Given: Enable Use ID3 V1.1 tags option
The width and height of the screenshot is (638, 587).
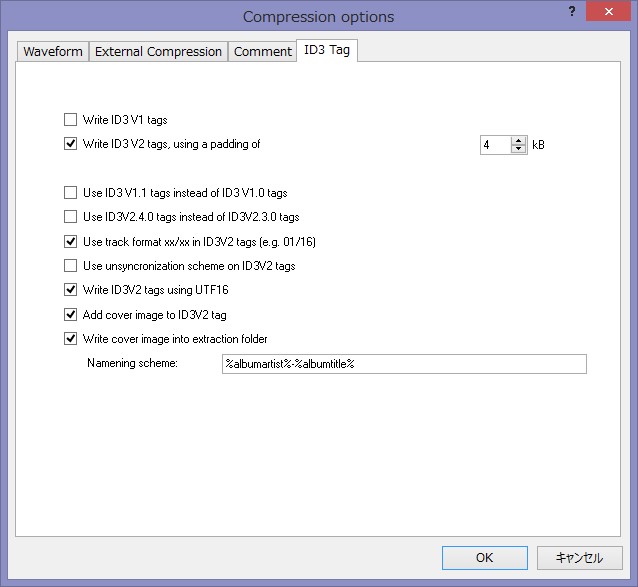Looking at the screenshot, I should click(x=70, y=192).
